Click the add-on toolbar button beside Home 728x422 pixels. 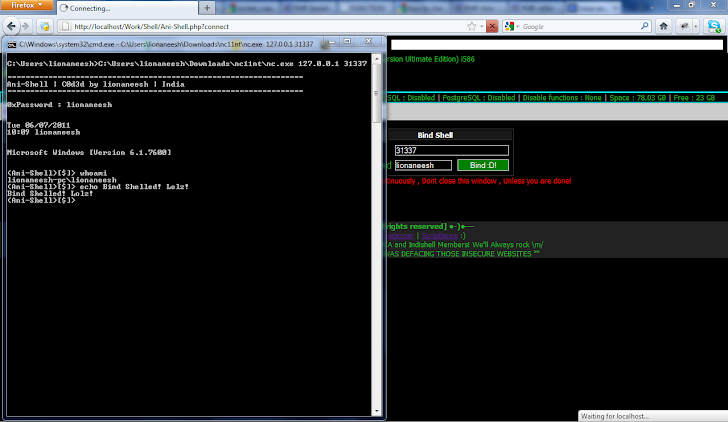684,26
